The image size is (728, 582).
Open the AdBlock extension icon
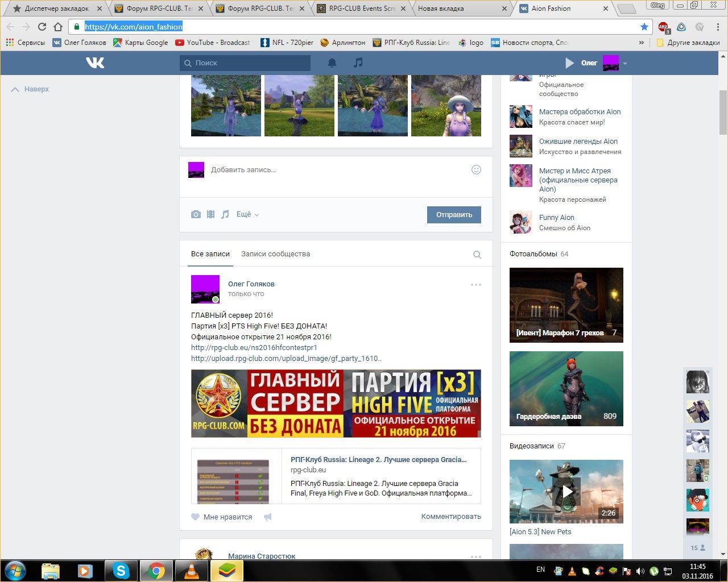(664, 27)
